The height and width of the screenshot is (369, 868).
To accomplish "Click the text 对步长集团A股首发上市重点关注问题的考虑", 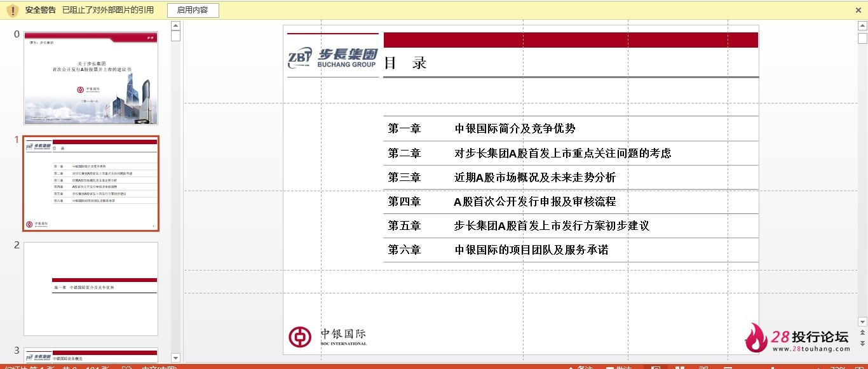I will (x=563, y=153).
